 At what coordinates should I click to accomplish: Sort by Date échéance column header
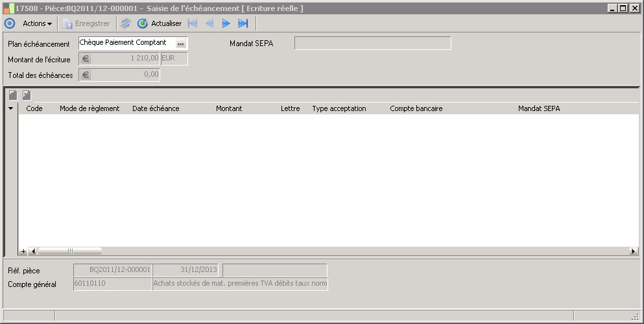click(156, 108)
